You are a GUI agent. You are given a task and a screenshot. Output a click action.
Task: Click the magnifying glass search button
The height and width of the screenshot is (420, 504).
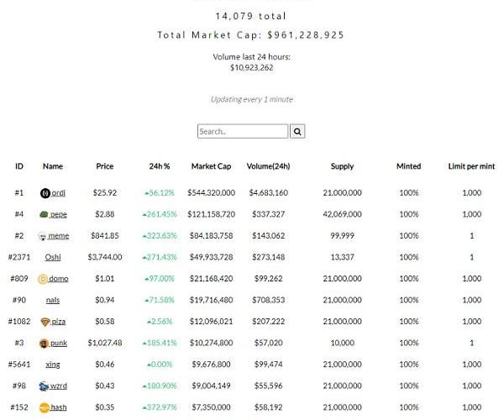(x=297, y=132)
